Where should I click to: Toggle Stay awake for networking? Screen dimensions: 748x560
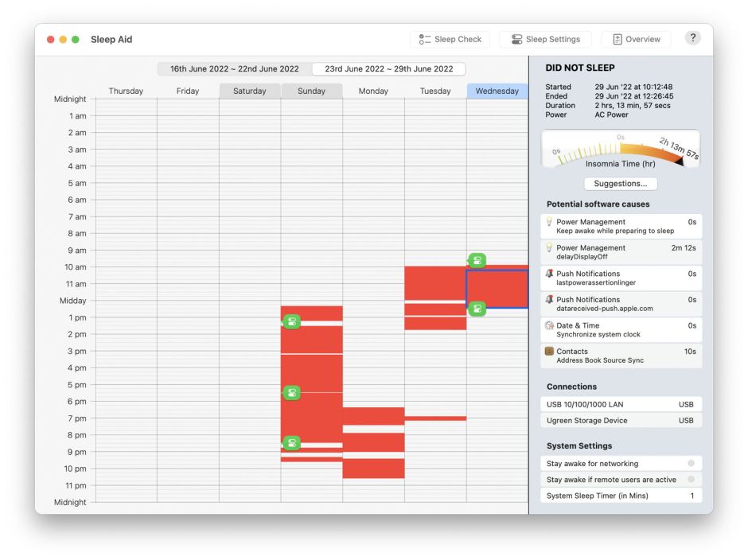[691, 463]
